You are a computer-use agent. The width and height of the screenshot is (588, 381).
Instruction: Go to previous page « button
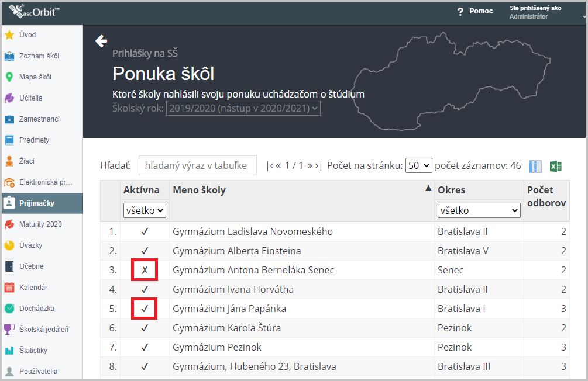[x=278, y=165]
